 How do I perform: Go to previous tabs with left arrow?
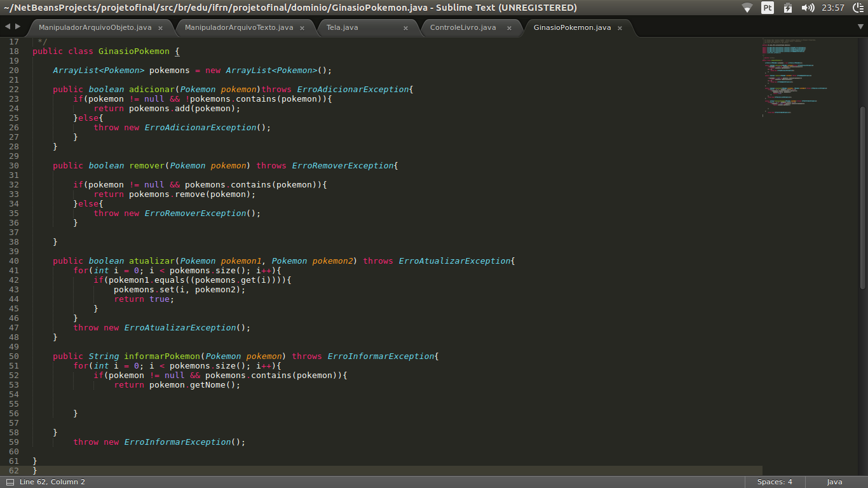coord(8,27)
